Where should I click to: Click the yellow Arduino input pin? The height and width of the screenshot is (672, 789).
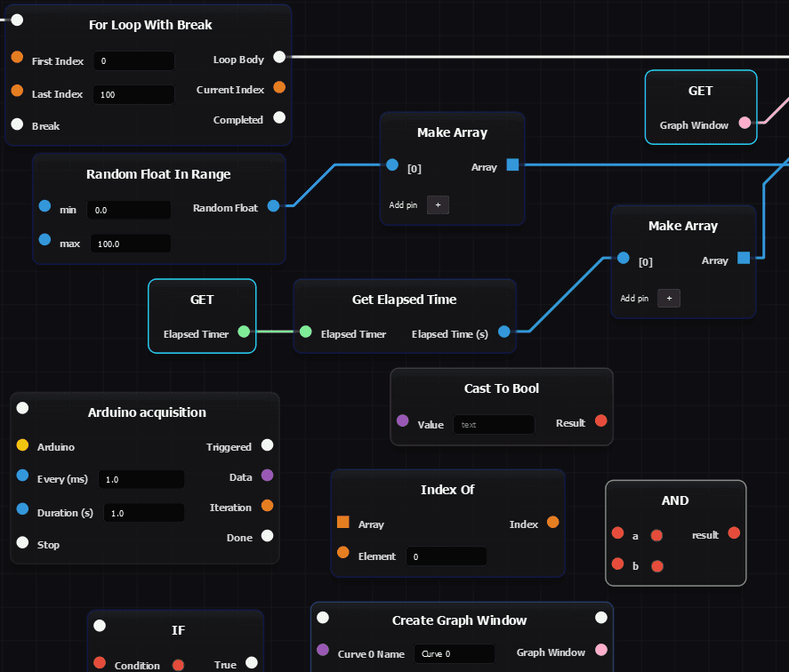point(22,445)
